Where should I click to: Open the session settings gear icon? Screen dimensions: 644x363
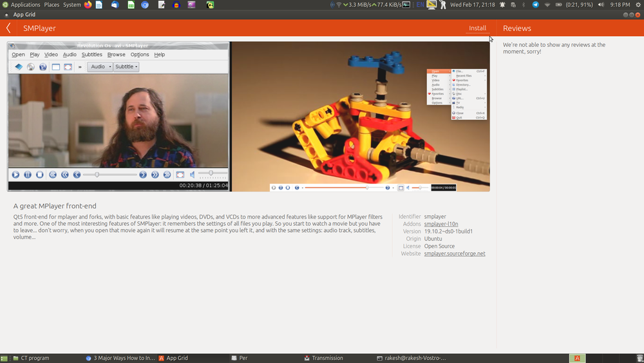pos(638,5)
